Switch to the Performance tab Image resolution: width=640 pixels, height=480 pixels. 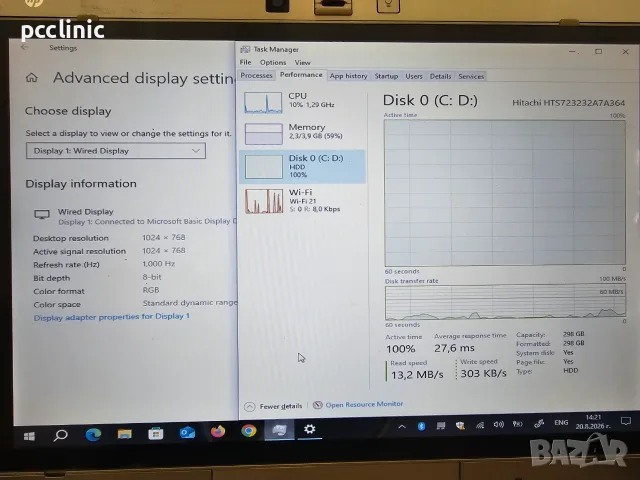point(301,75)
